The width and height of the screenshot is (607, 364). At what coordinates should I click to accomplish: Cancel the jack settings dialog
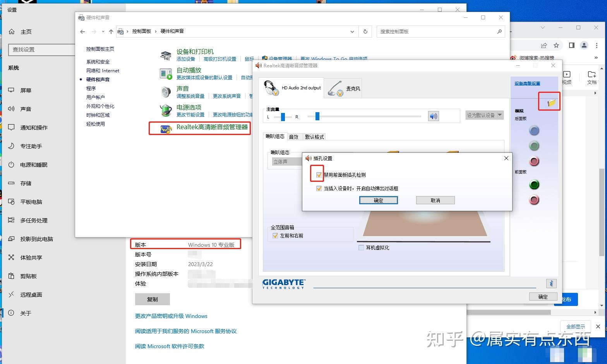coord(435,200)
